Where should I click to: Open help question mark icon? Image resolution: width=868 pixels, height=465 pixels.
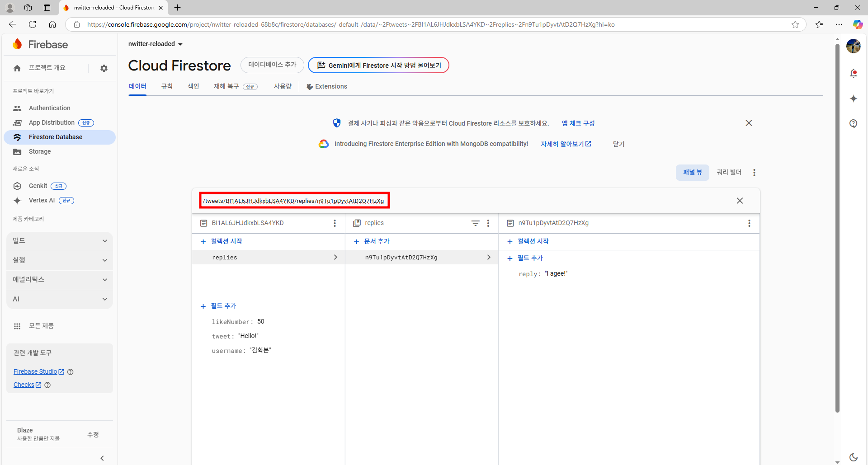point(854,124)
